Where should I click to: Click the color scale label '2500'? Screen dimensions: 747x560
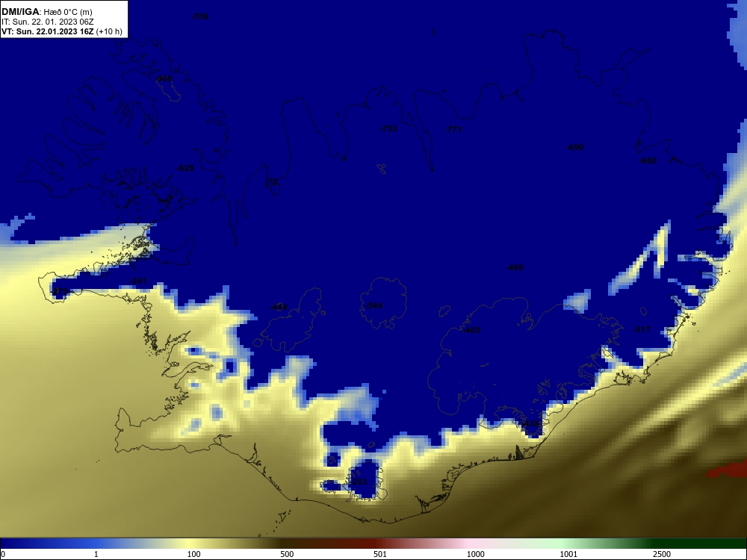pyautogui.click(x=662, y=554)
